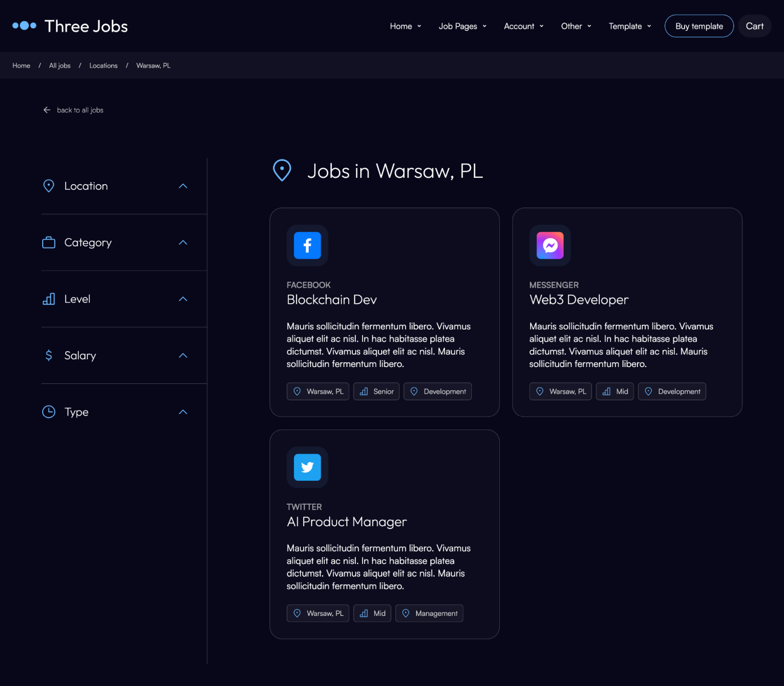Open the Template dropdown menu

point(630,26)
